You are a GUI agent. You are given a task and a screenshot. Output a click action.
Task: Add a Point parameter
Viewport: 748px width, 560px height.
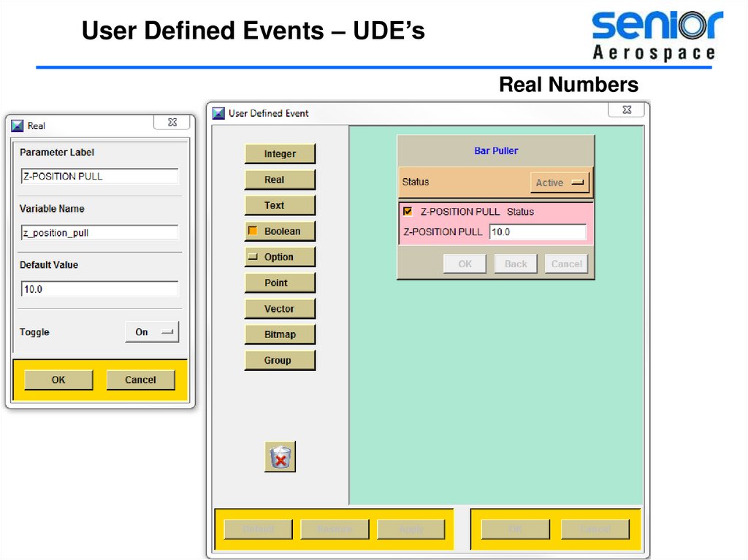point(280,283)
